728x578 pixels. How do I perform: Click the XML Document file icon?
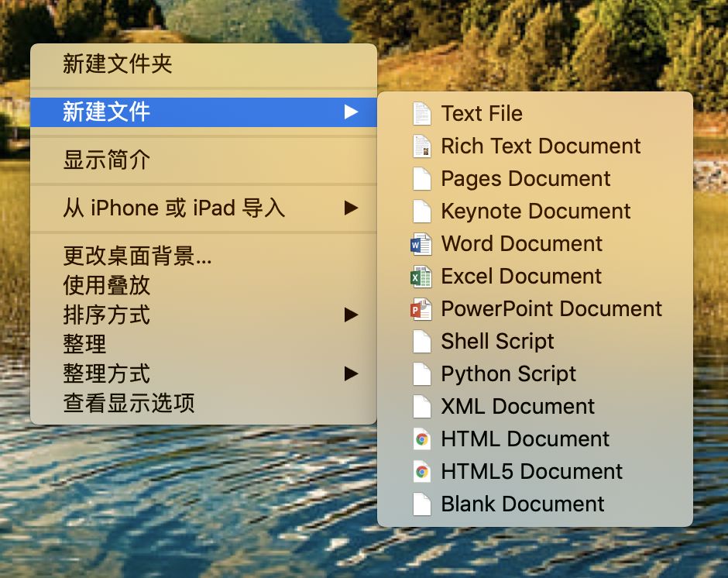coord(421,406)
